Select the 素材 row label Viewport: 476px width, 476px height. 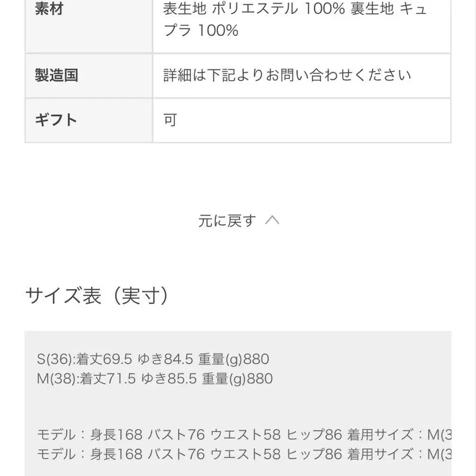pos(49,10)
